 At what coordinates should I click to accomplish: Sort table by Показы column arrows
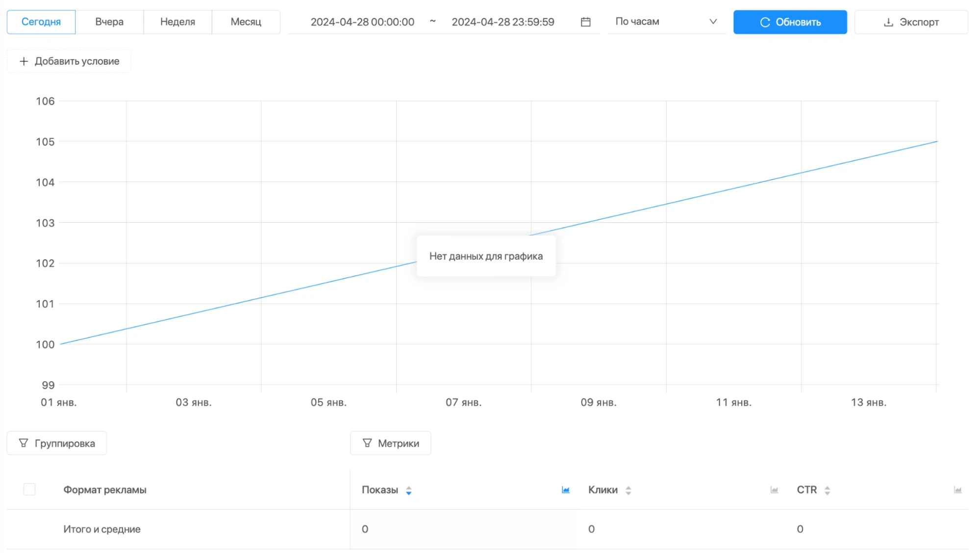[408, 490]
